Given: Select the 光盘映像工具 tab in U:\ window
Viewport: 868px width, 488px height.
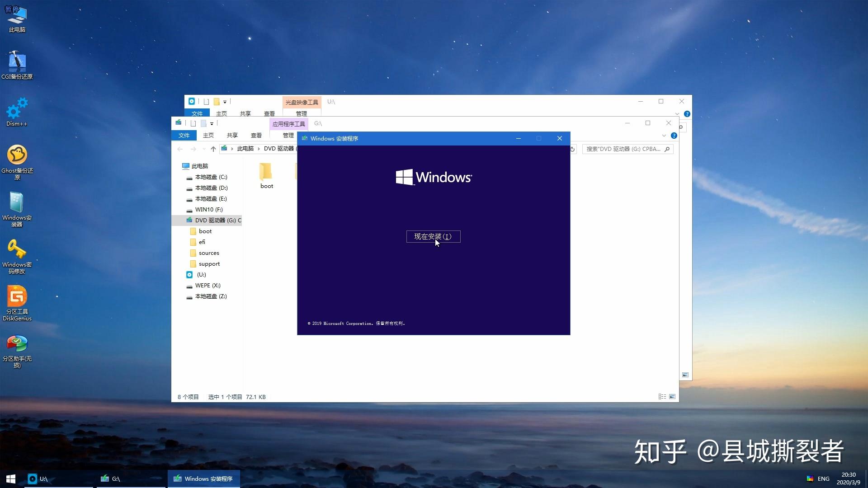Looking at the screenshot, I should 302,102.
